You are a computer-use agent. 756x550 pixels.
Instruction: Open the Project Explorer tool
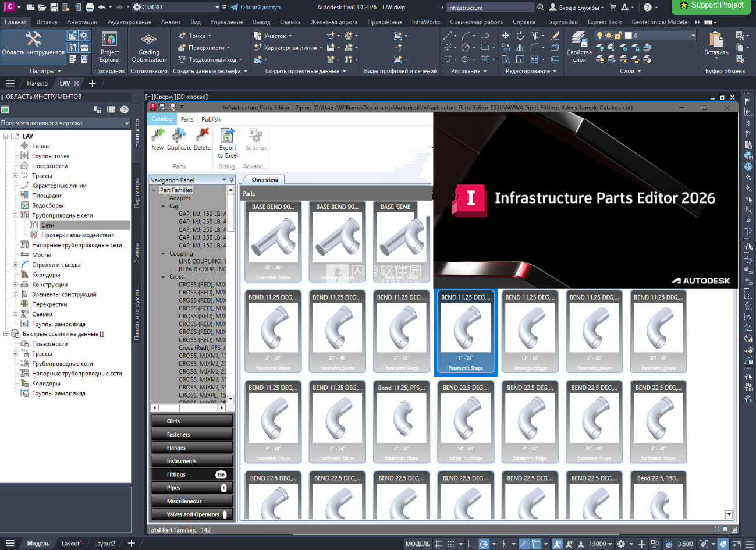[109, 47]
